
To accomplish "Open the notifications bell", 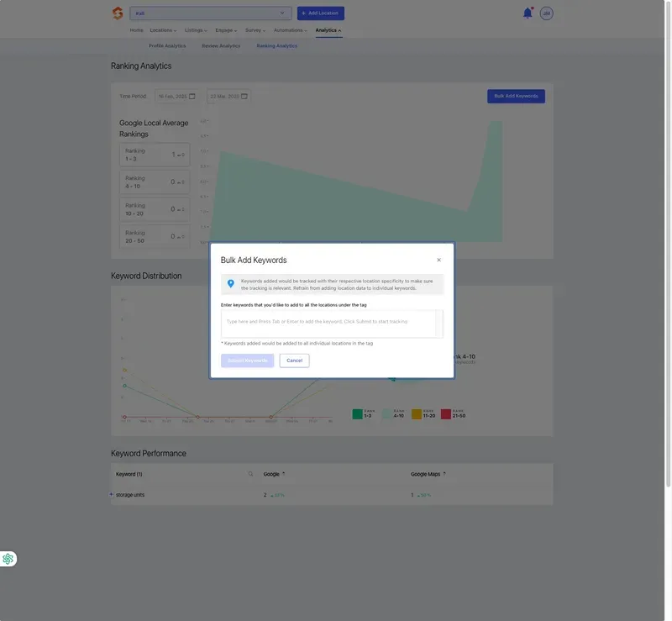I will pos(528,13).
